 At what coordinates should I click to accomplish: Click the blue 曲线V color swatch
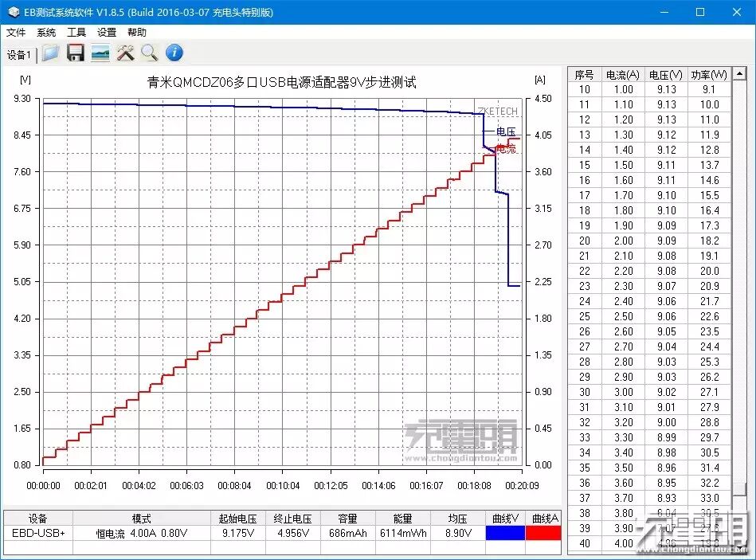point(505,533)
